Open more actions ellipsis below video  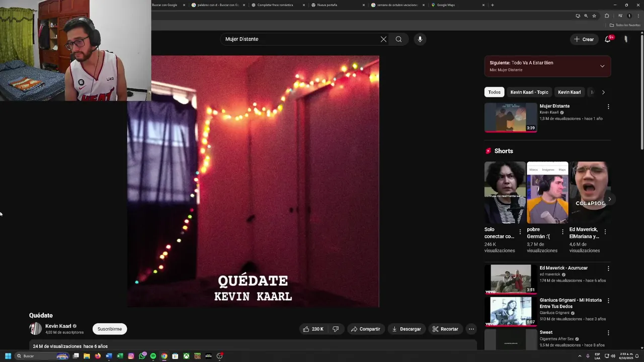(471, 329)
